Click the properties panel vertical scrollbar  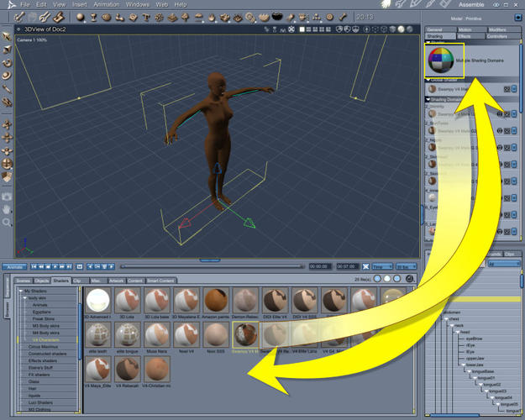(x=521, y=78)
